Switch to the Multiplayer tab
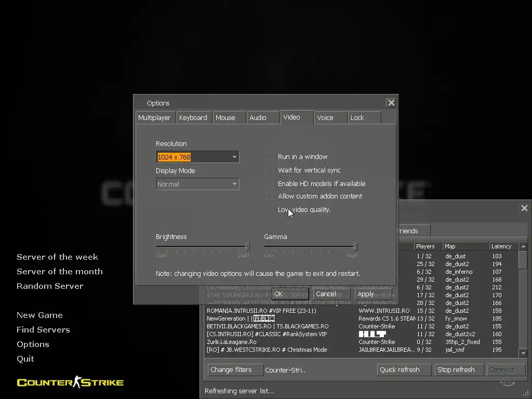The height and width of the screenshot is (399, 532). point(155,118)
